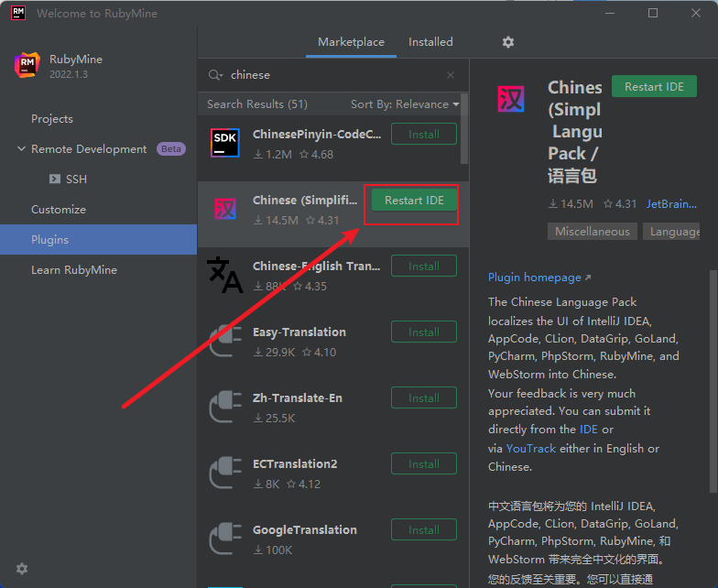
Task: Click Restart IDE in the details panel
Action: point(654,86)
